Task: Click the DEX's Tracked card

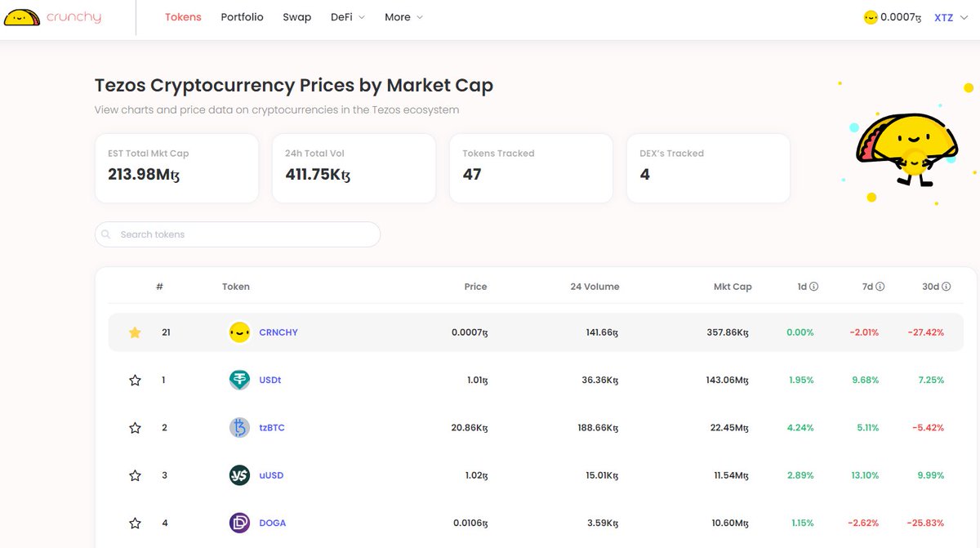Action: coord(708,168)
